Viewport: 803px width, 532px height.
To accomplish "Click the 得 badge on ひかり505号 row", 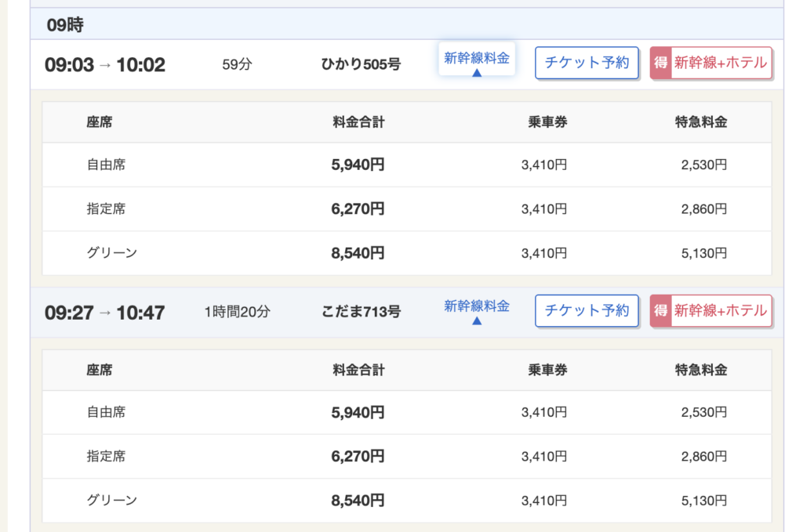I will [x=660, y=63].
